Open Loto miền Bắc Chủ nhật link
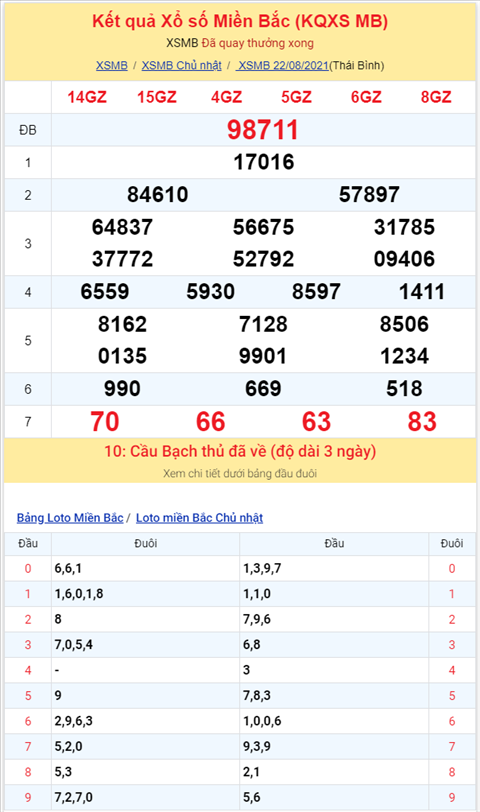This screenshot has height=812, width=480. click(x=199, y=518)
